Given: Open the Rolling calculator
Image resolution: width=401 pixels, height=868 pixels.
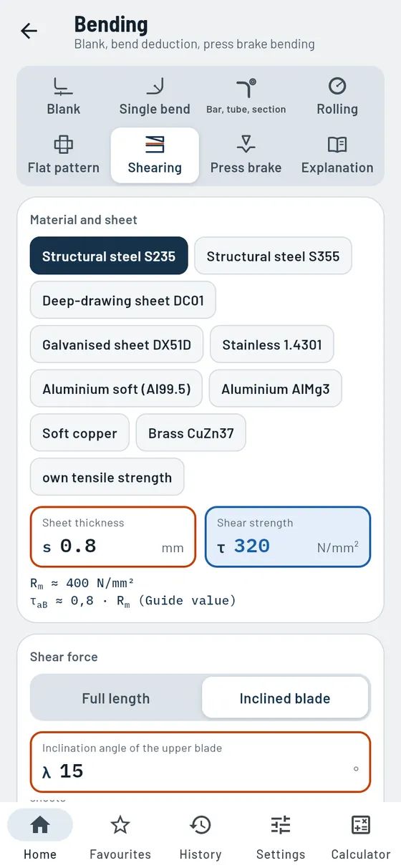Looking at the screenshot, I should (x=337, y=97).
